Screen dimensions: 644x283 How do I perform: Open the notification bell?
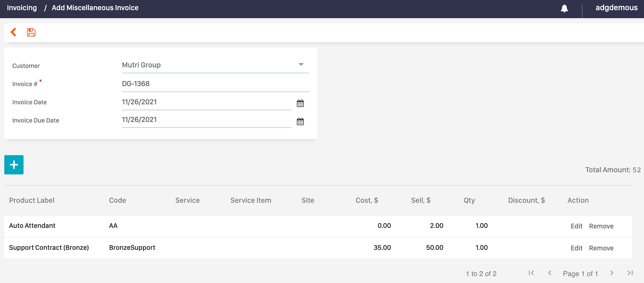point(565,8)
